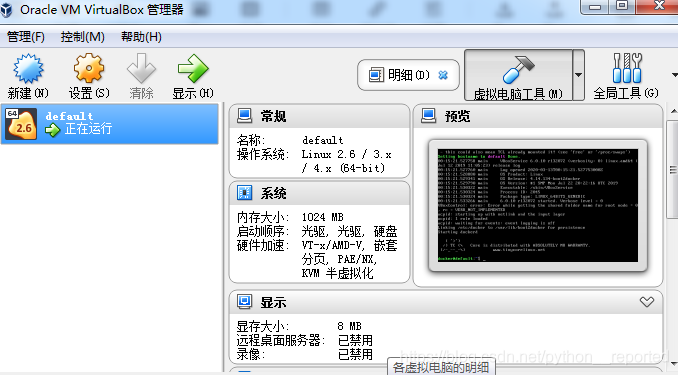Viewport: 678px width, 375px height.
Task: Select the default VM in list
Action: tap(109, 124)
